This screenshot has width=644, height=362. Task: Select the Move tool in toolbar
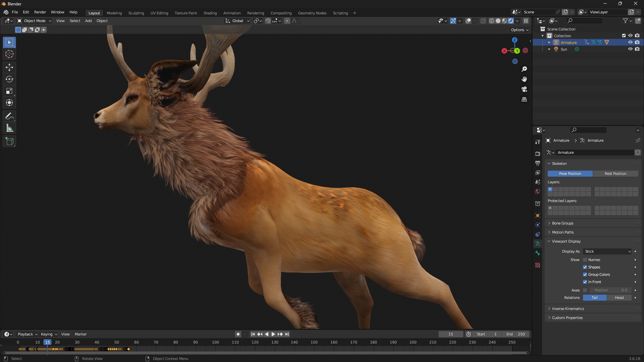point(9,67)
